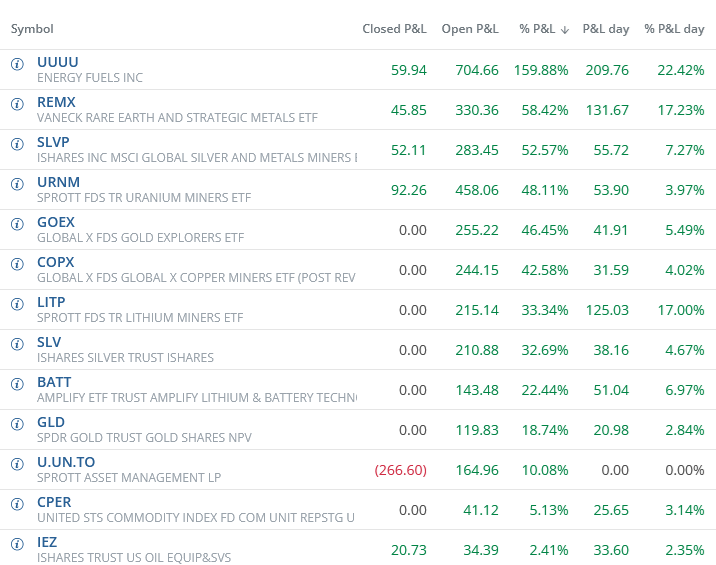The height and width of the screenshot is (565, 716).
Task: Sort by P&L day column header
Action: 606,29
